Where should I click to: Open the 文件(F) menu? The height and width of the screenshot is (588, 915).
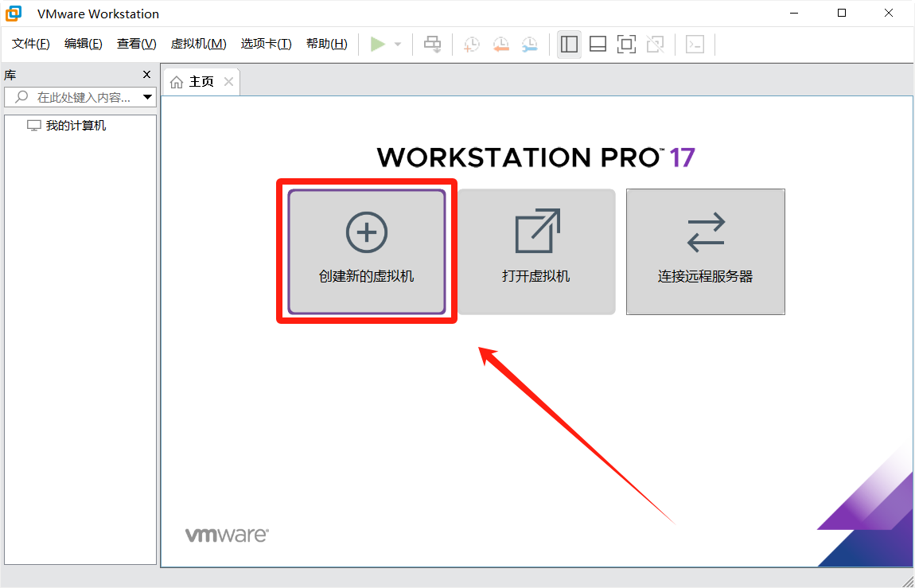tap(31, 44)
